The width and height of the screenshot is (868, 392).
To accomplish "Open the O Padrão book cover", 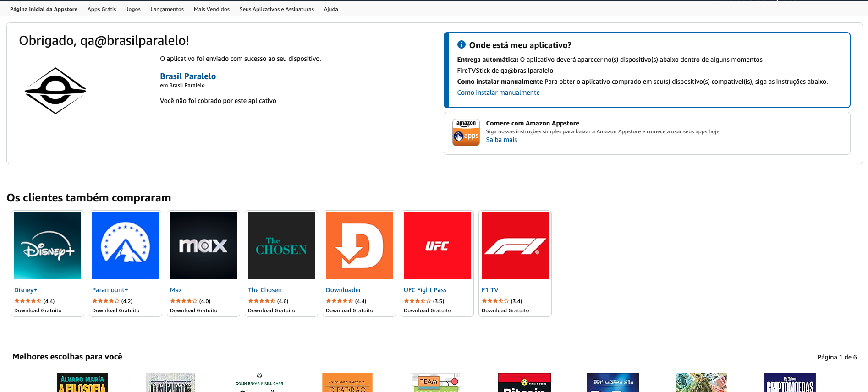I will click(347, 383).
